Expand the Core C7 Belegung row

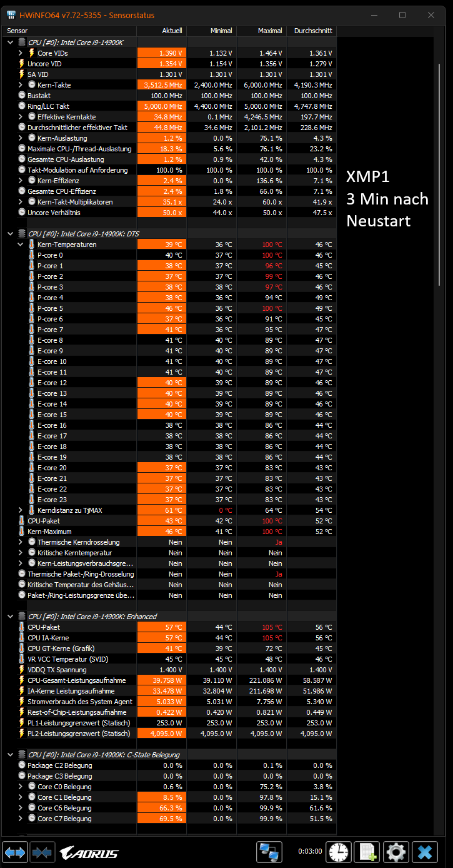(x=21, y=819)
